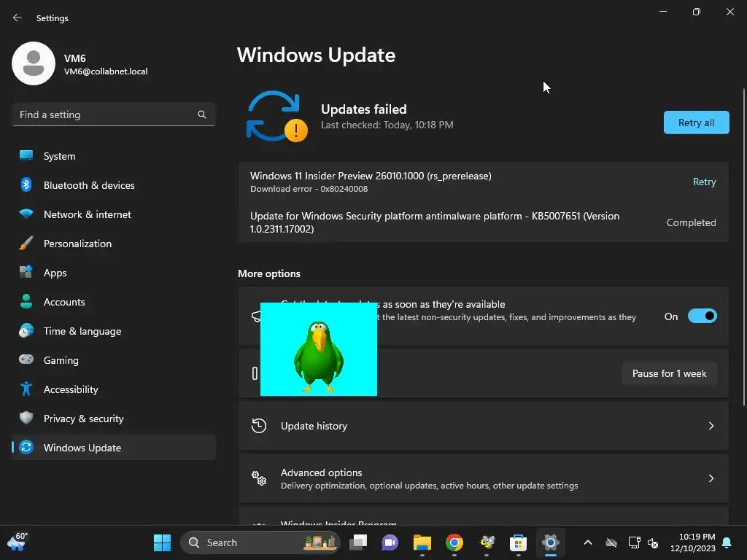Image resolution: width=747 pixels, height=560 pixels.
Task: Click the green parrot image overlay
Action: pos(319,349)
